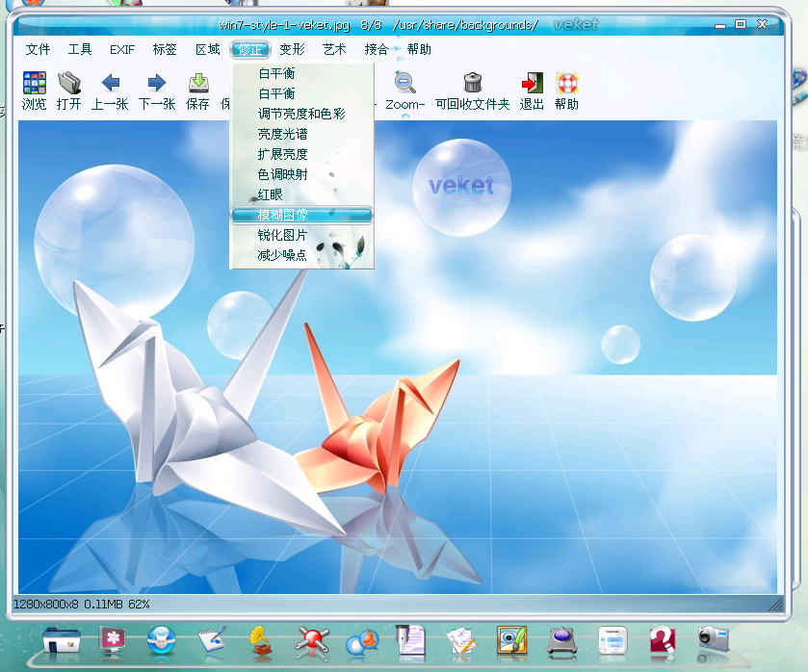Select 扩展亮度 menu entry

click(x=302, y=154)
